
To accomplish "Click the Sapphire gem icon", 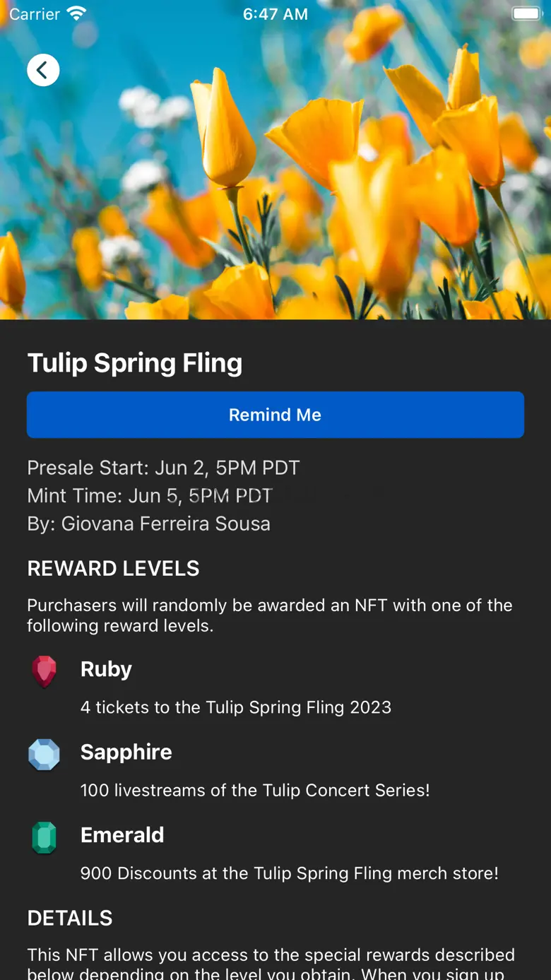I will (44, 754).
